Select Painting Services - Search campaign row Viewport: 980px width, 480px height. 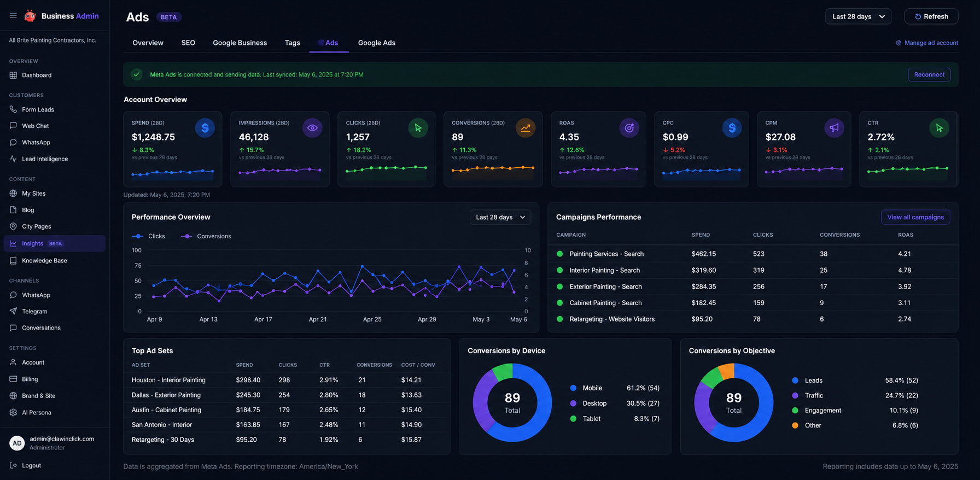pos(753,254)
